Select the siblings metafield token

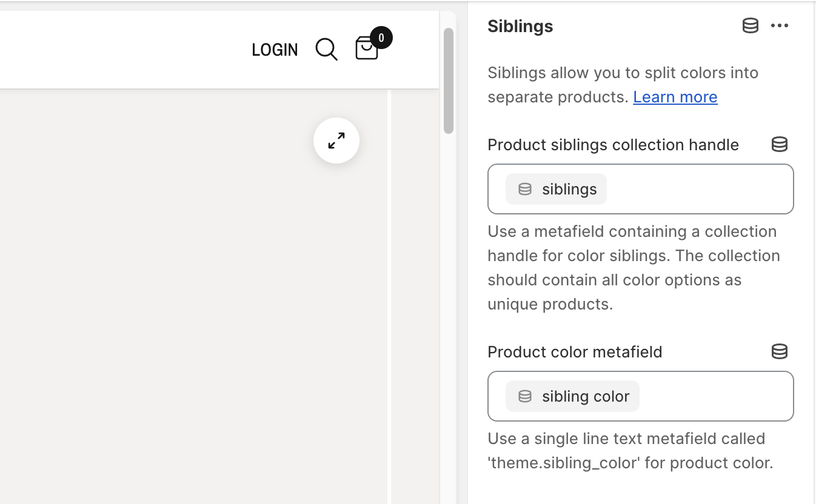(x=556, y=188)
